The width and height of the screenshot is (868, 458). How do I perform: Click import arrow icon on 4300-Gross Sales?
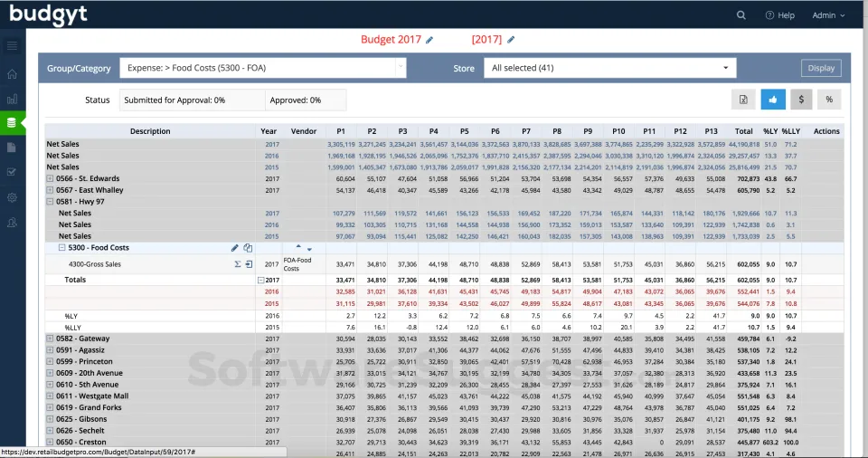(250, 264)
